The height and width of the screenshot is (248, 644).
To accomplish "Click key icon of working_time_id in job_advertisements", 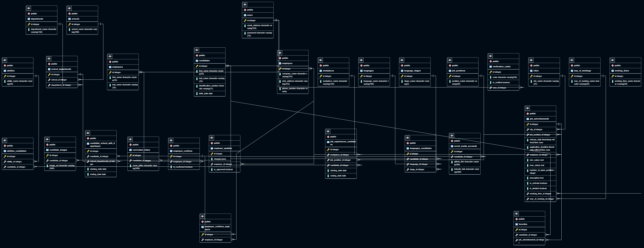I will 527,194.
